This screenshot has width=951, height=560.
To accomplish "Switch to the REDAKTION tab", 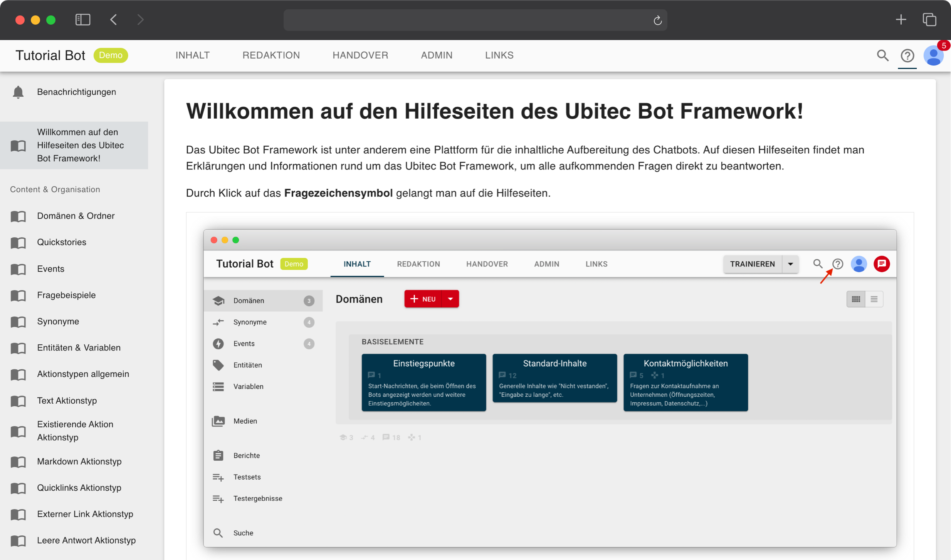I will point(271,55).
